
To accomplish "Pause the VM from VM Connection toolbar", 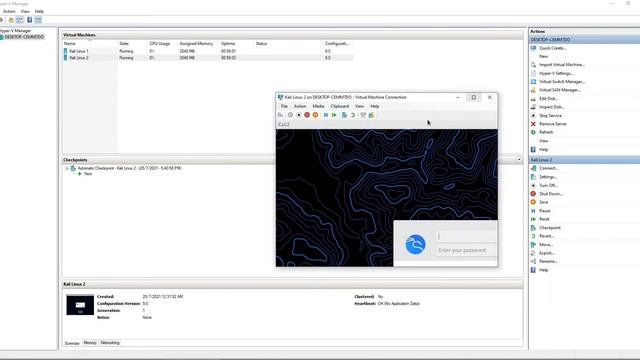I will (326, 115).
